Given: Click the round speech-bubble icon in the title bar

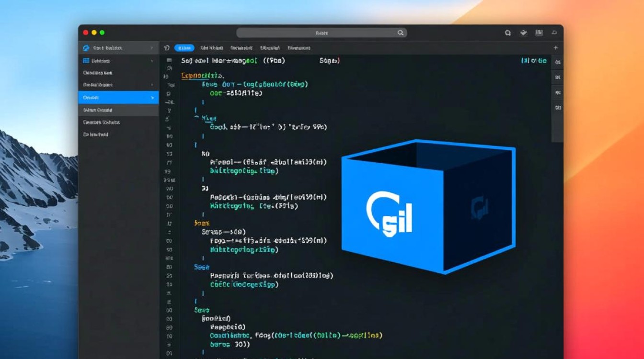Looking at the screenshot, I should [508, 33].
